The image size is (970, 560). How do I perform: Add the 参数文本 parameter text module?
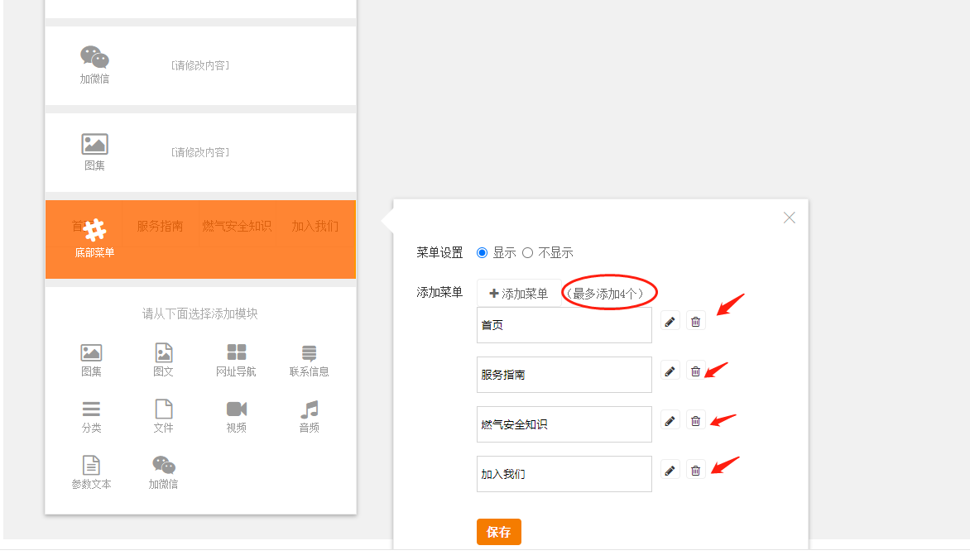point(92,472)
